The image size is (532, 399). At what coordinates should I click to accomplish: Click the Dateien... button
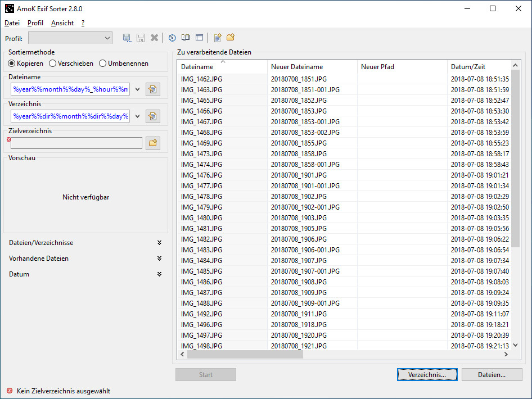[x=492, y=375]
